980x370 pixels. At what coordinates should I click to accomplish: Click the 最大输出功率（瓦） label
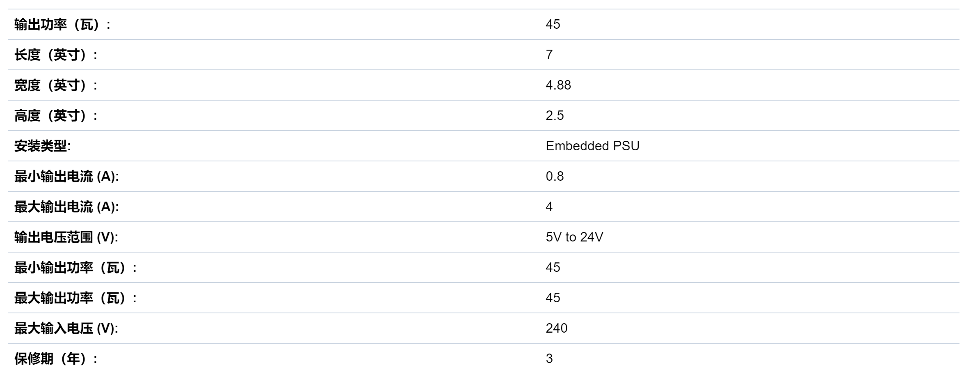[x=76, y=298]
